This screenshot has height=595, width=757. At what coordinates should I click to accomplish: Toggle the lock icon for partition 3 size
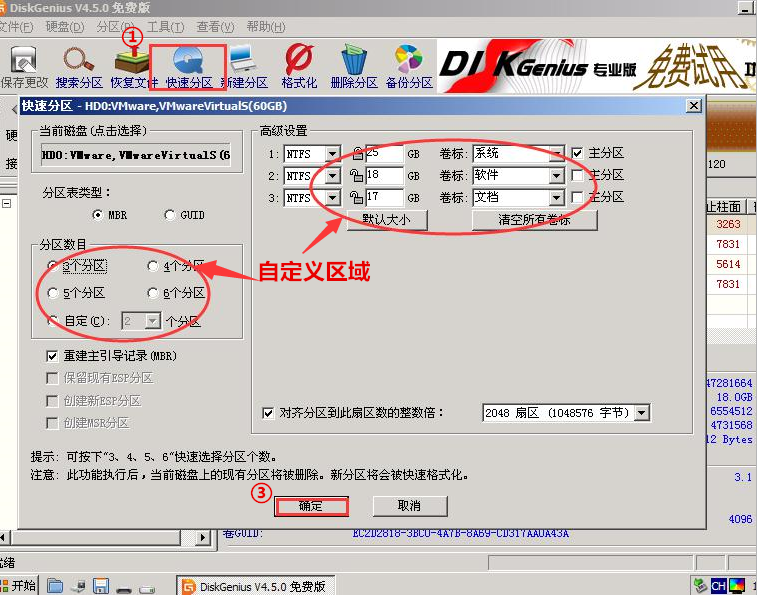pyautogui.click(x=356, y=198)
